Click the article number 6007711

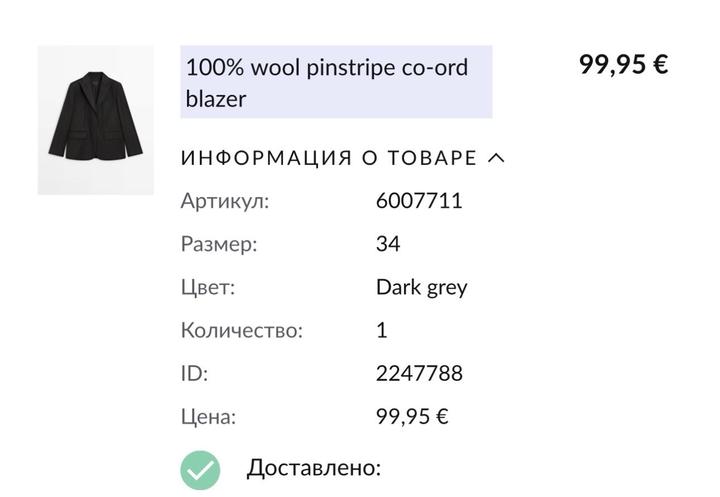419,201
